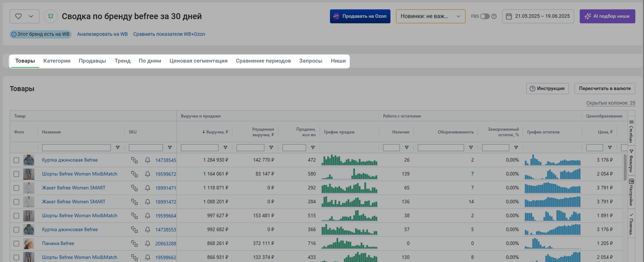Open the Новинки dropdown

(431, 16)
